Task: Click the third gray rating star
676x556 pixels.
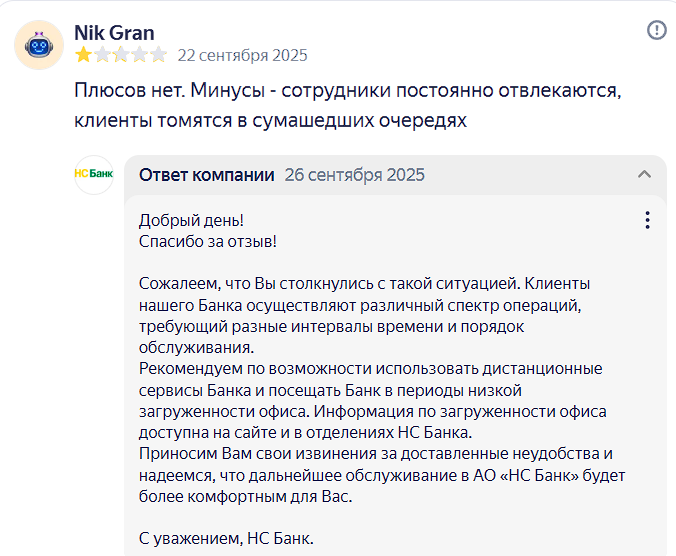Action: (121, 55)
